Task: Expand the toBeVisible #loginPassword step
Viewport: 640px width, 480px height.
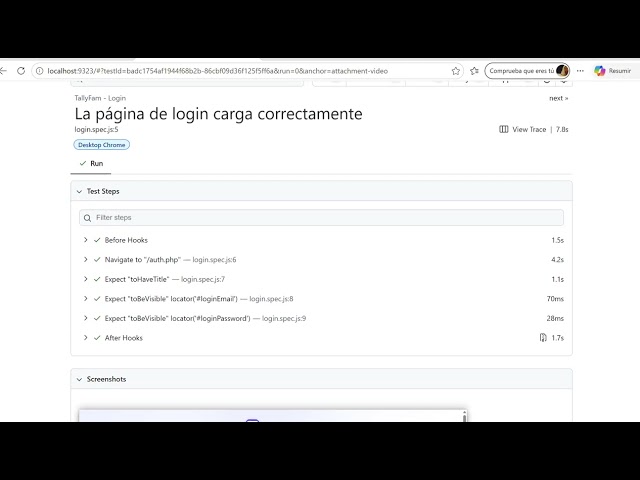Action: coord(85,318)
